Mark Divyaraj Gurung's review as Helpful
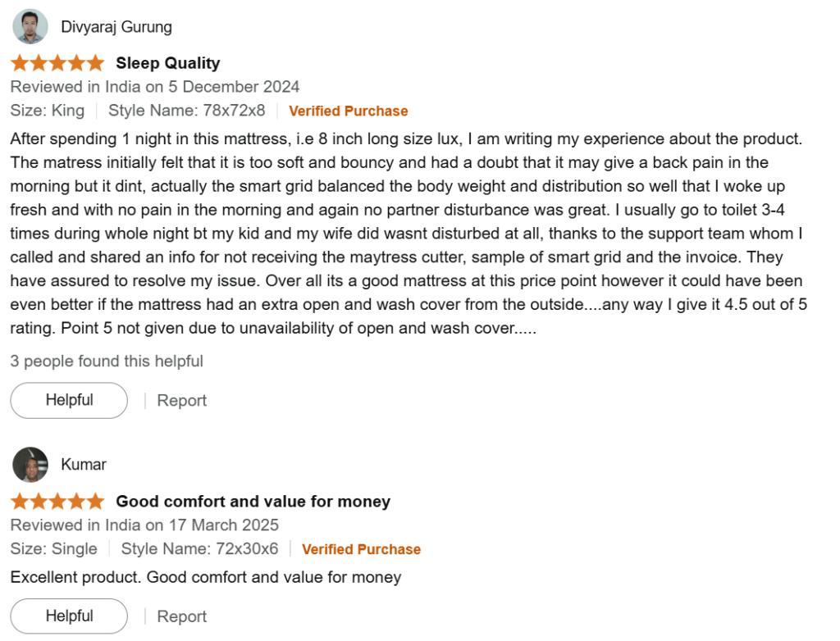 click(x=69, y=401)
